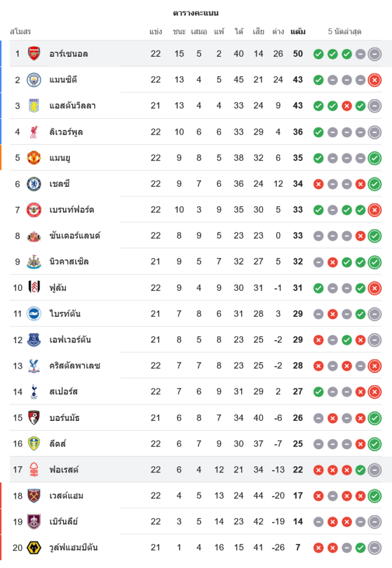Click Man City's latest red loss indicator
392x568 pixels.
374,80
